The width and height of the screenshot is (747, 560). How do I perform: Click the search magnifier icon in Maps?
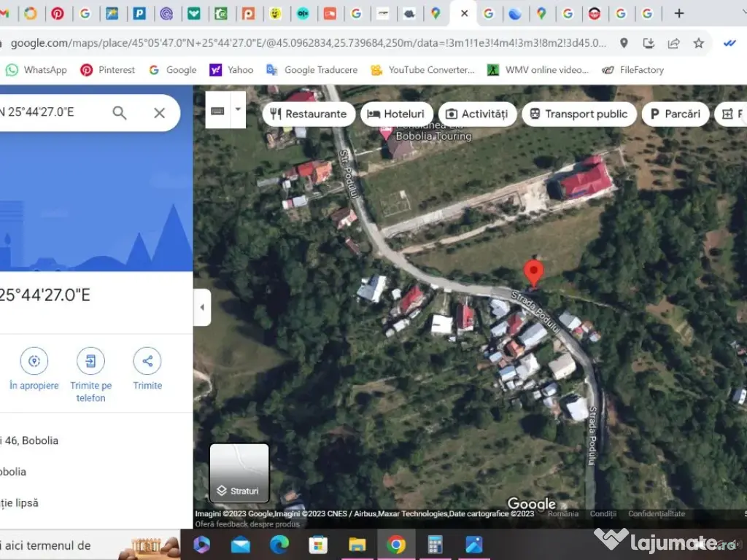pos(120,113)
